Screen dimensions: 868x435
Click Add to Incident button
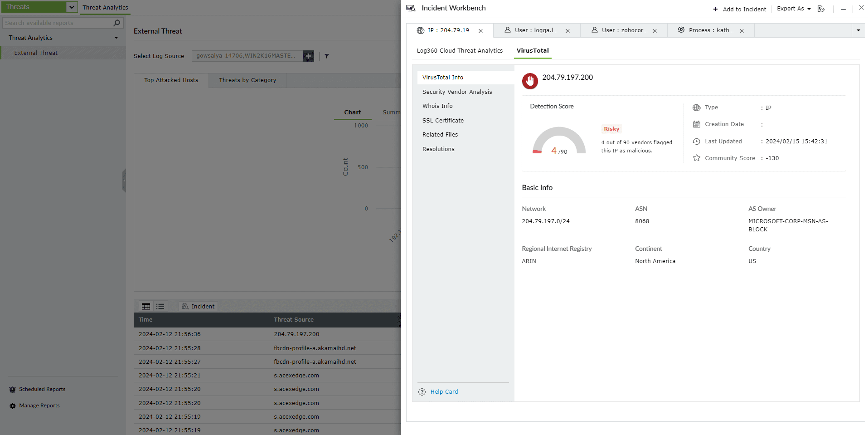(740, 9)
